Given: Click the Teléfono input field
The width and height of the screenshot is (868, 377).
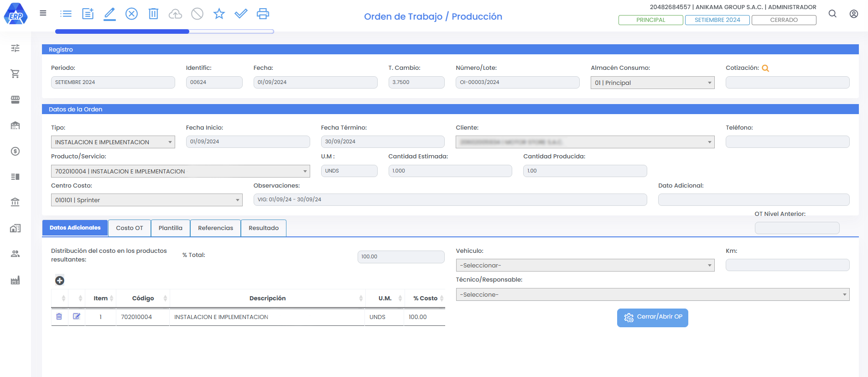Looking at the screenshot, I should (x=787, y=141).
